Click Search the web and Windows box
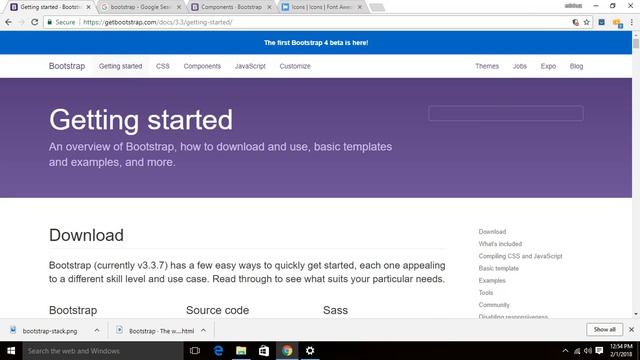The height and width of the screenshot is (360, 640). click(x=103, y=351)
